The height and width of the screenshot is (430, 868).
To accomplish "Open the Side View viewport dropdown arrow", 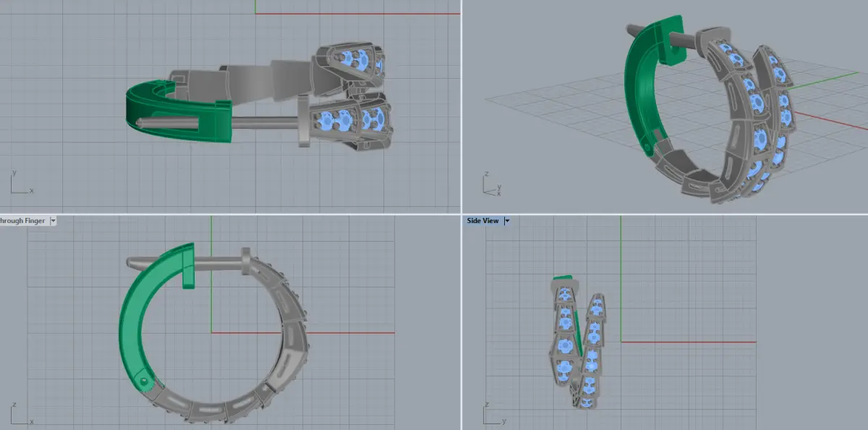I will pos(507,221).
